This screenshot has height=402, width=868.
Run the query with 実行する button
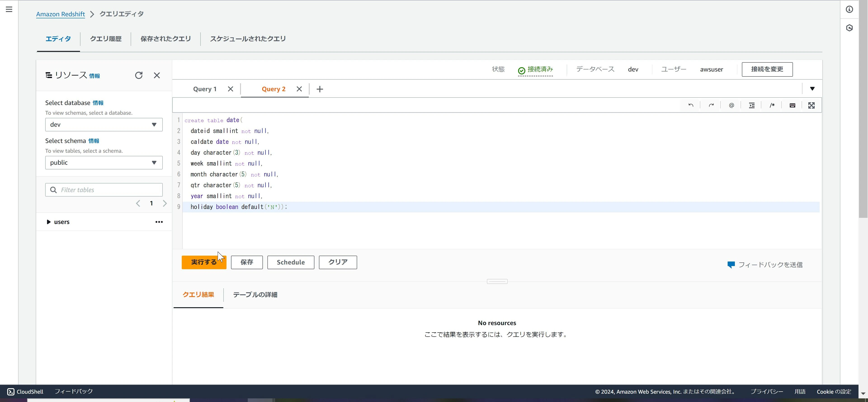click(x=204, y=262)
